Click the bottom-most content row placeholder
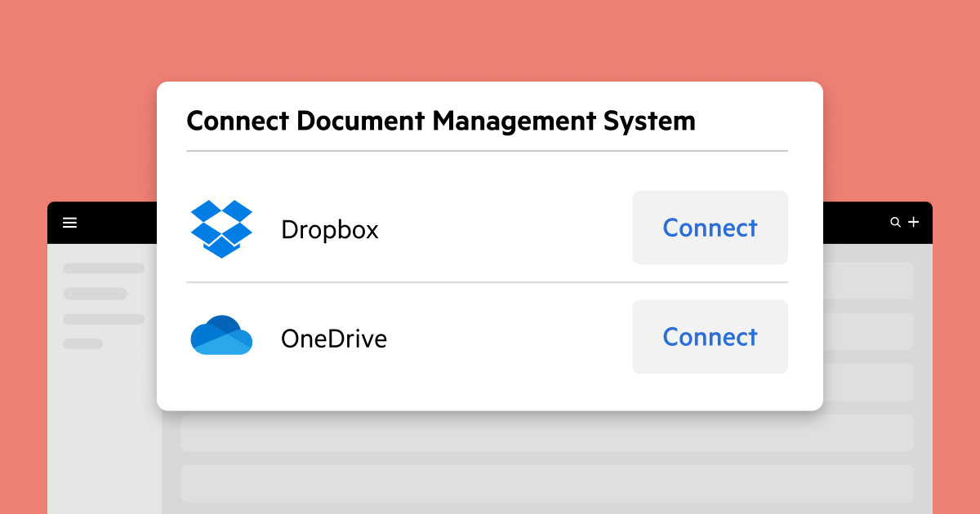This screenshot has height=514, width=980. [546, 483]
